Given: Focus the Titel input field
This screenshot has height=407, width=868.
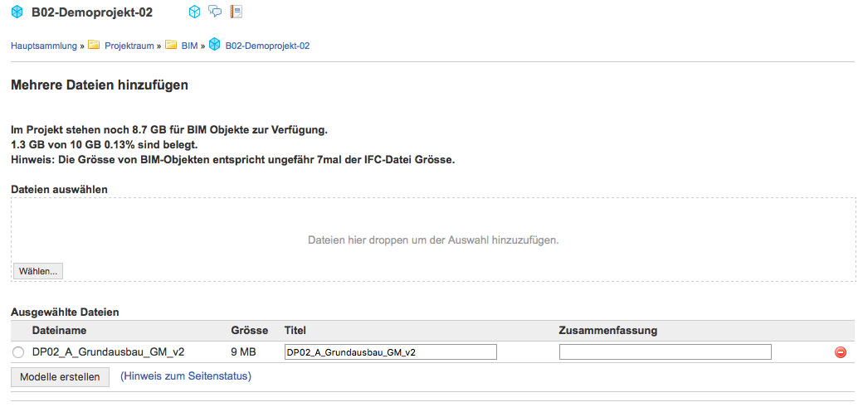Looking at the screenshot, I should point(390,352).
